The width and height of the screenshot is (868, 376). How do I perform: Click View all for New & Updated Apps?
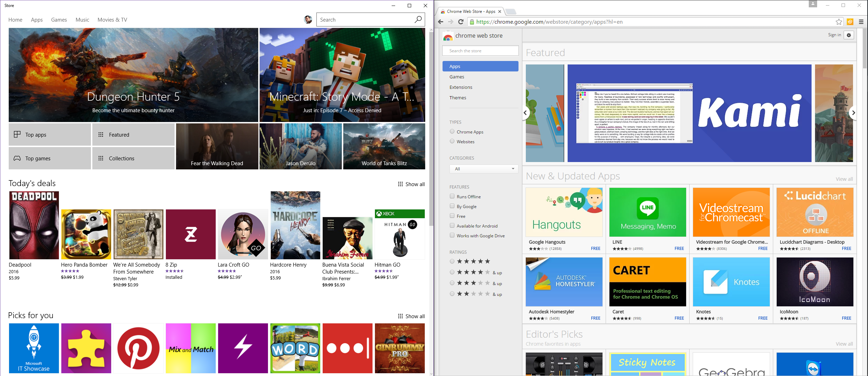[844, 179]
